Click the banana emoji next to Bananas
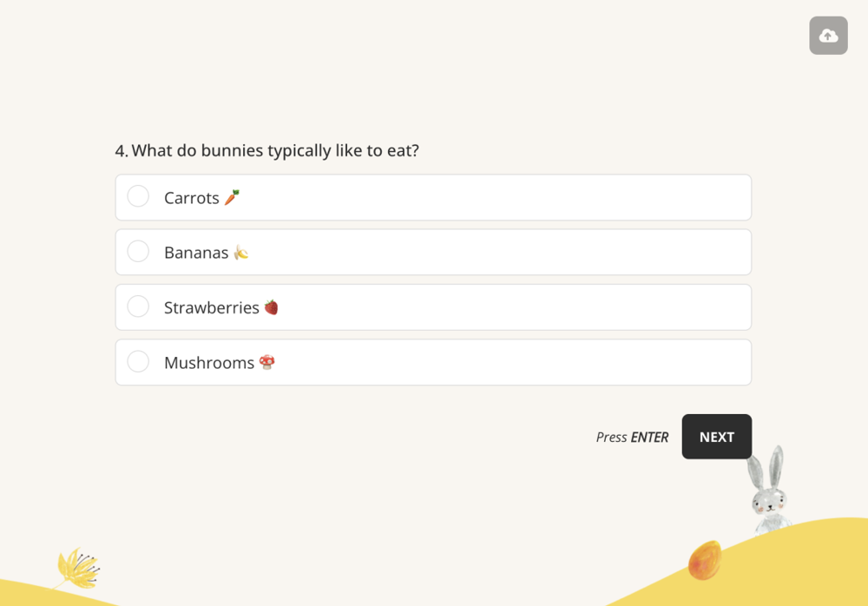This screenshot has width=868, height=606. [x=241, y=252]
